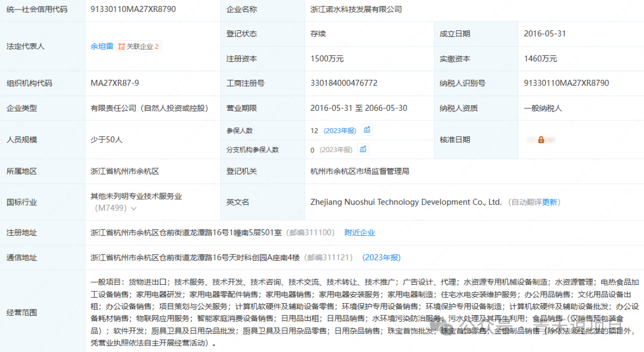Click the chart icon beside 分支机构参保人数
This screenshot has width=644, height=352.
pyautogui.click(x=363, y=149)
